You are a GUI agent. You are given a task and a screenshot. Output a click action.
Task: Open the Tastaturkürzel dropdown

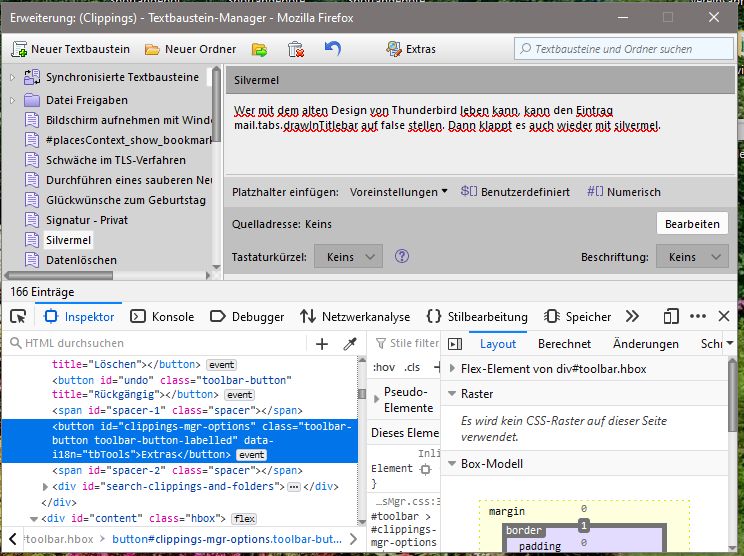(348, 257)
